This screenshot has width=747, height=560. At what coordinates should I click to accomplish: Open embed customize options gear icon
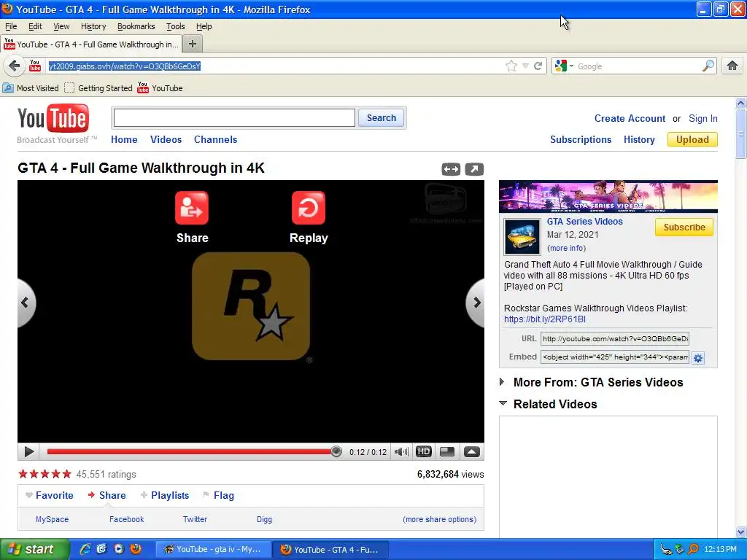tap(698, 358)
